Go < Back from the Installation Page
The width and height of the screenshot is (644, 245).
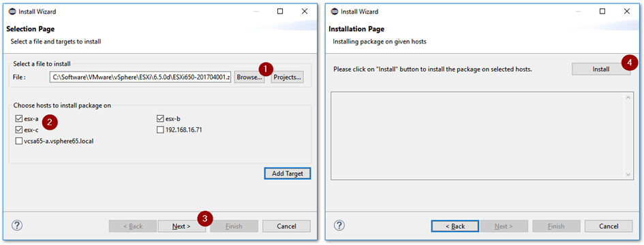(x=455, y=226)
